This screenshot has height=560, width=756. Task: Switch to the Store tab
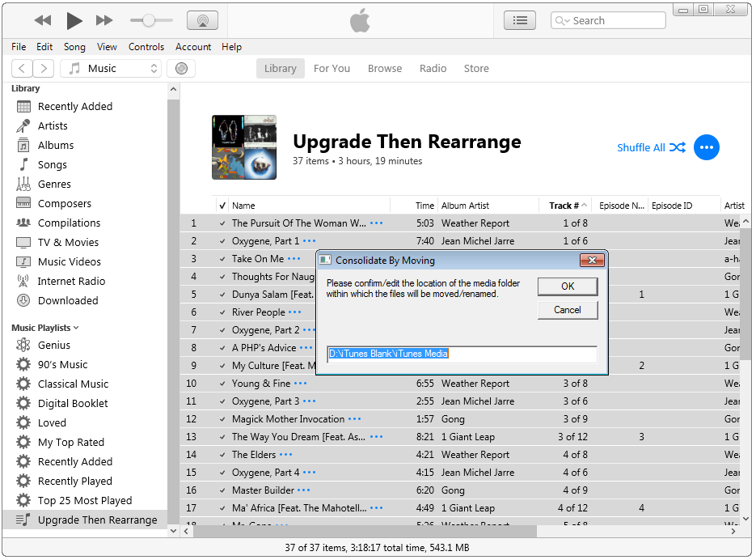[476, 69]
